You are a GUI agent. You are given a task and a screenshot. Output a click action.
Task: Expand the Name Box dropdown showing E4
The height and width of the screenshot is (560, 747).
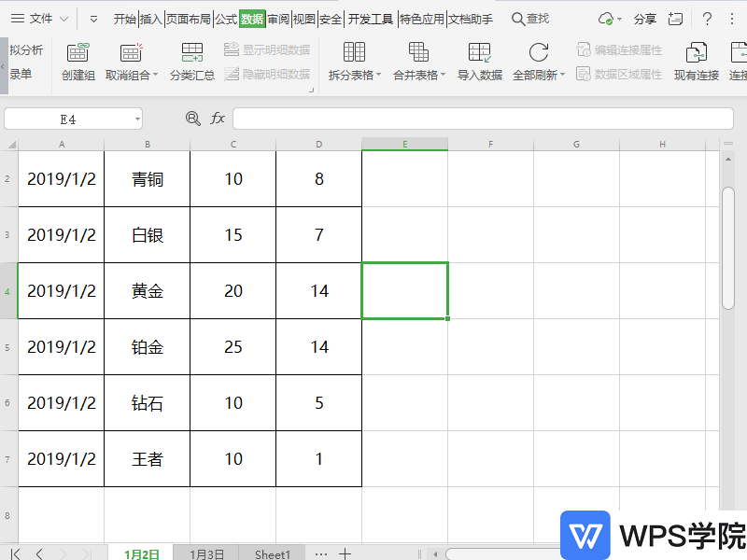(136, 119)
